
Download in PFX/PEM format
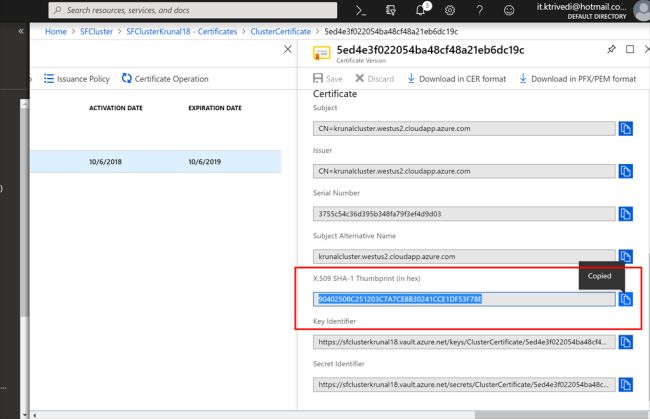tap(577, 79)
